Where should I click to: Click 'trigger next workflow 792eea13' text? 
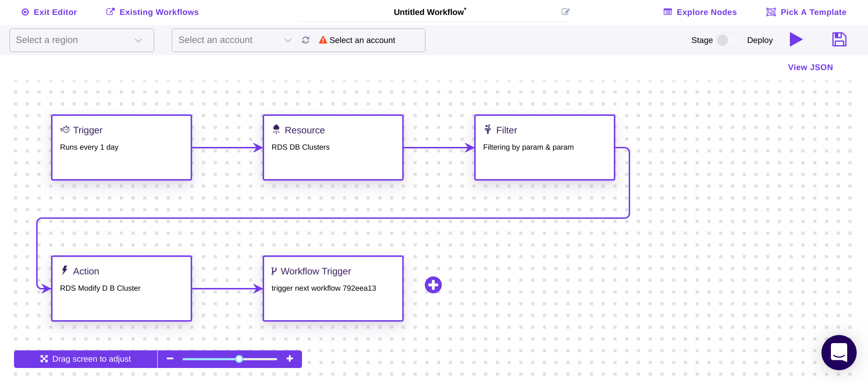(x=324, y=288)
